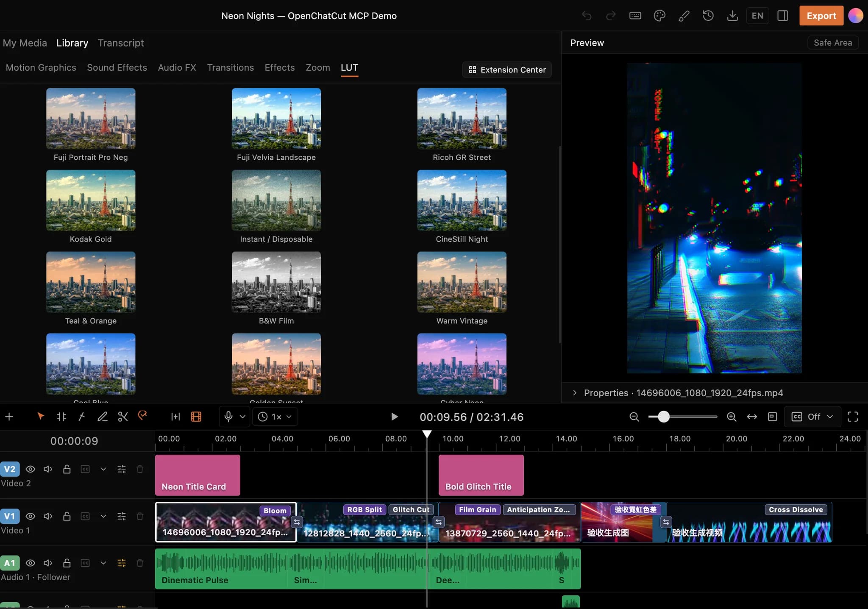Select the pointer selection tool
The height and width of the screenshot is (609, 868).
point(41,417)
